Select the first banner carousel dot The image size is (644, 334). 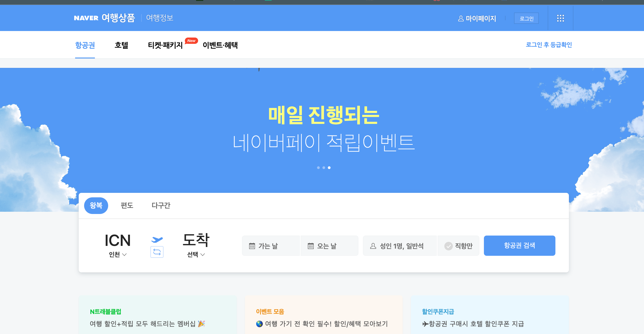pos(318,168)
